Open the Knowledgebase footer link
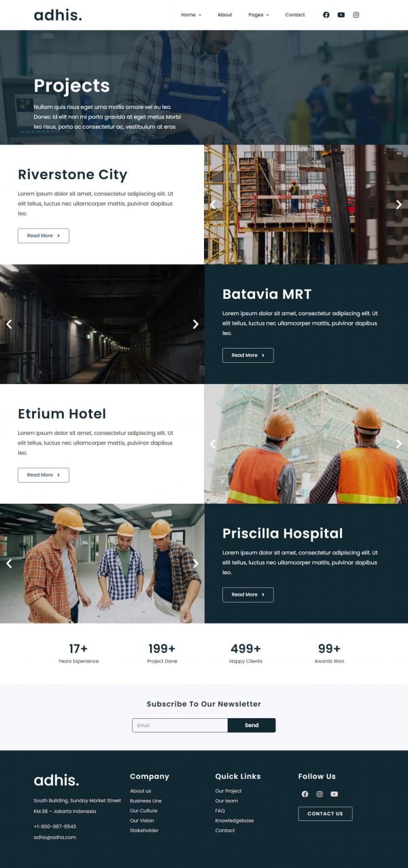Screen dimensions: 408x868 pyautogui.click(x=235, y=820)
